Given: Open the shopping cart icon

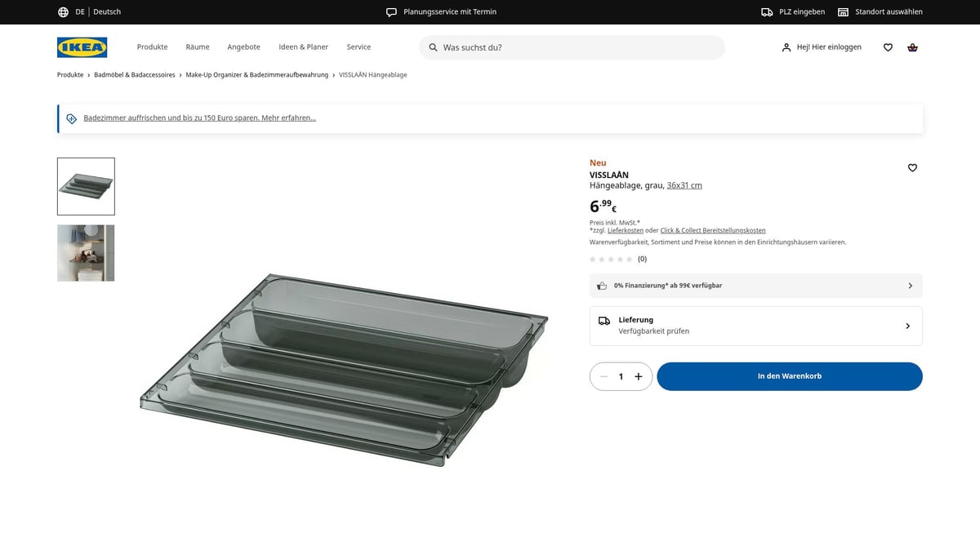Looking at the screenshot, I should click(912, 47).
